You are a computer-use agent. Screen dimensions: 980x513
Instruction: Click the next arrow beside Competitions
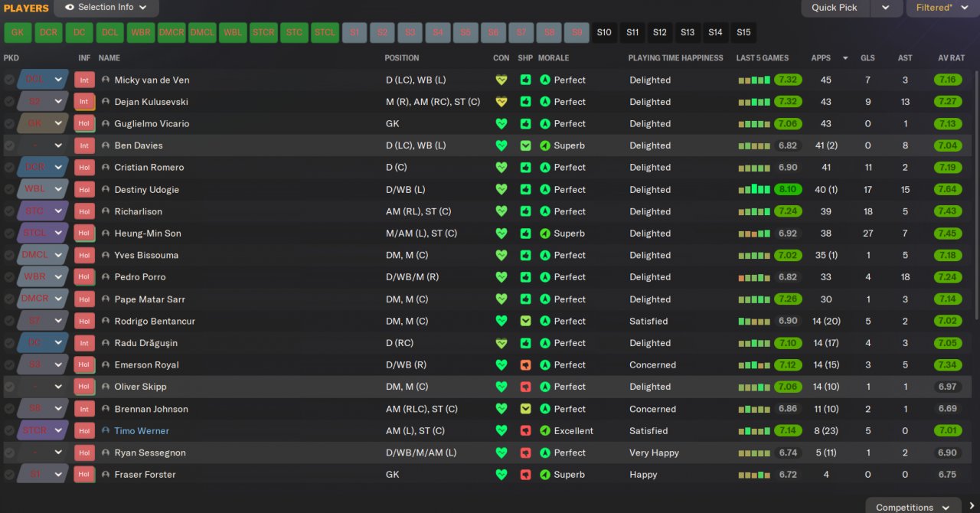pyautogui.click(x=972, y=506)
